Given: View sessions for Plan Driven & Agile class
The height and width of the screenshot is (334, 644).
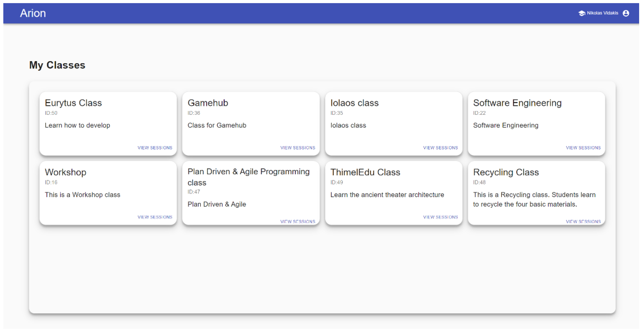Looking at the screenshot, I should pos(298,221).
